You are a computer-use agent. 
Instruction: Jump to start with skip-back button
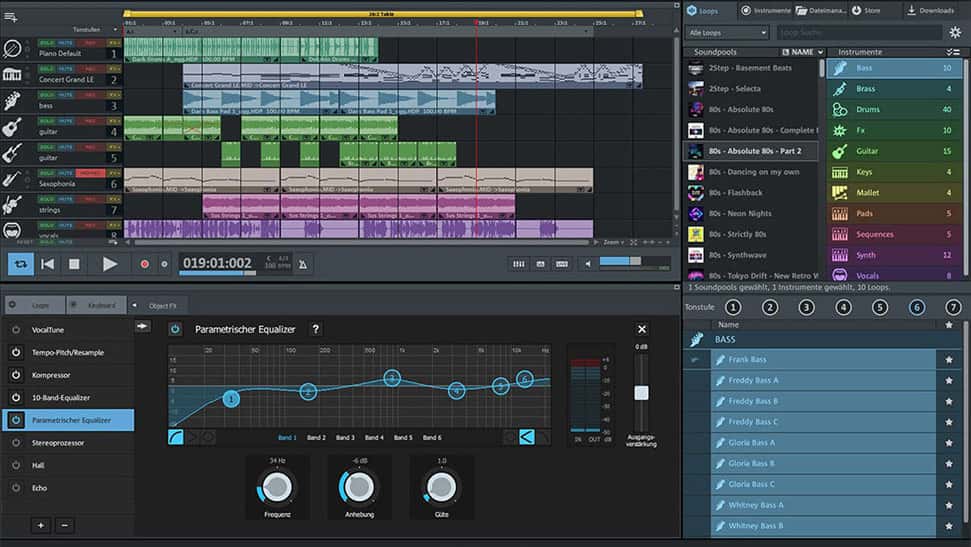(48, 264)
